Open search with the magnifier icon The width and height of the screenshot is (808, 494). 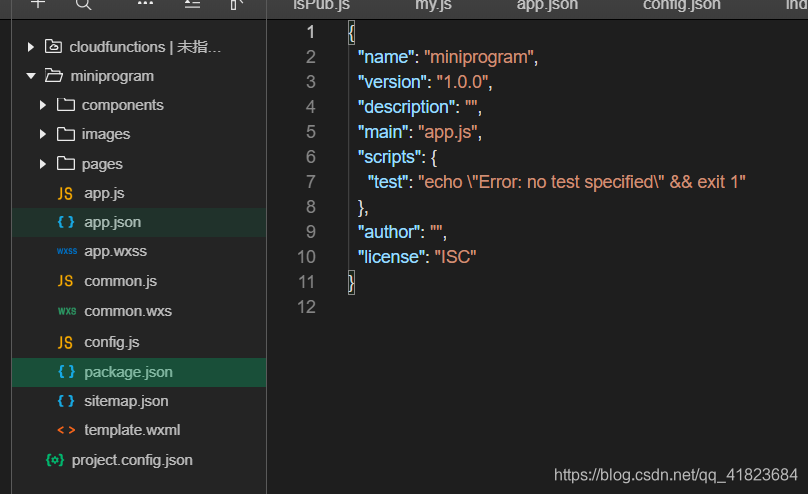(x=84, y=4)
